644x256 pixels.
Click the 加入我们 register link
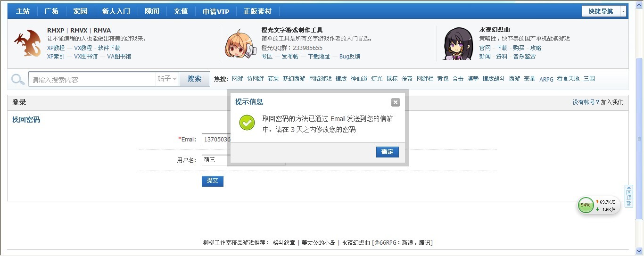click(x=612, y=102)
